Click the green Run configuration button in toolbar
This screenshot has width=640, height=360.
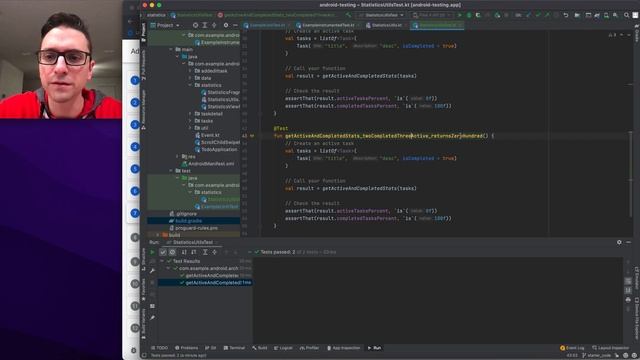[x=460, y=15]
